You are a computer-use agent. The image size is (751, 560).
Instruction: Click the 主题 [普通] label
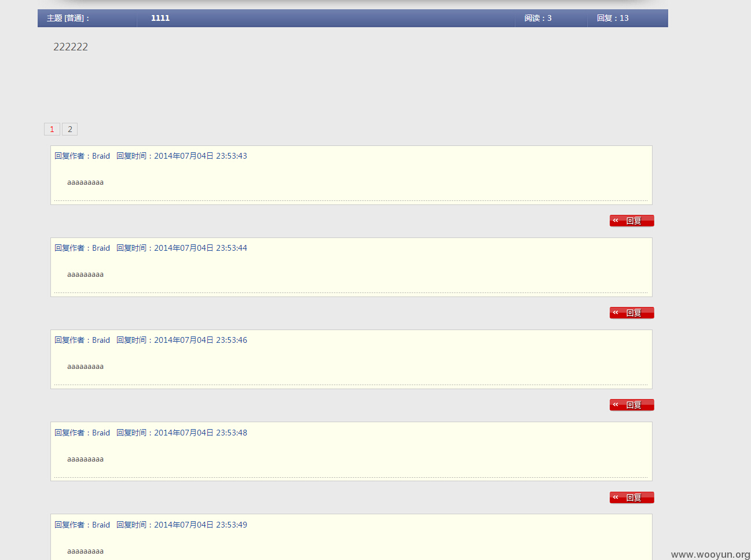point(68,18)
